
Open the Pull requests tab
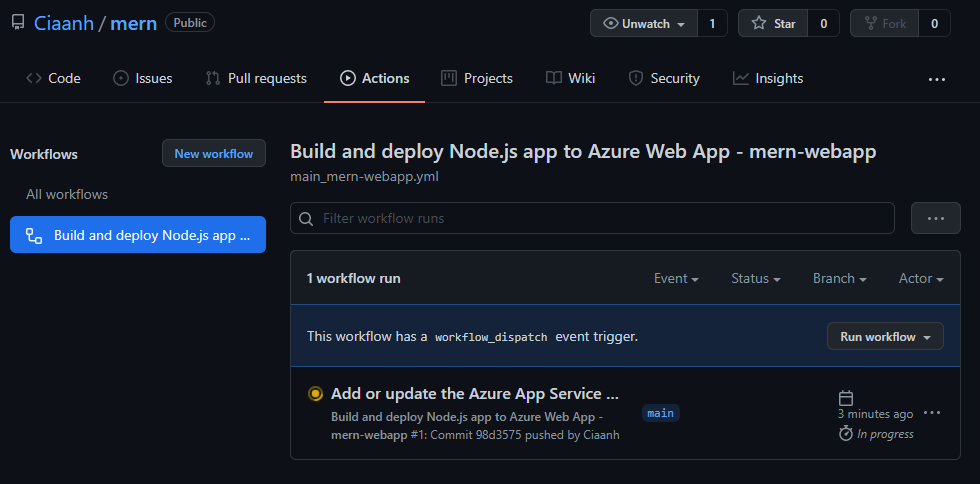[x=256, y=78]
